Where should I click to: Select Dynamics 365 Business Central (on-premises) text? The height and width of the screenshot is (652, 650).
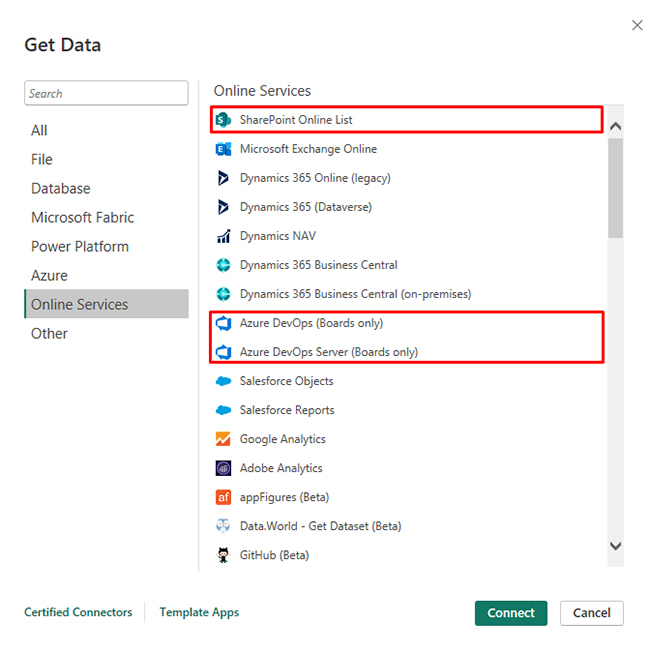[356, 294]
